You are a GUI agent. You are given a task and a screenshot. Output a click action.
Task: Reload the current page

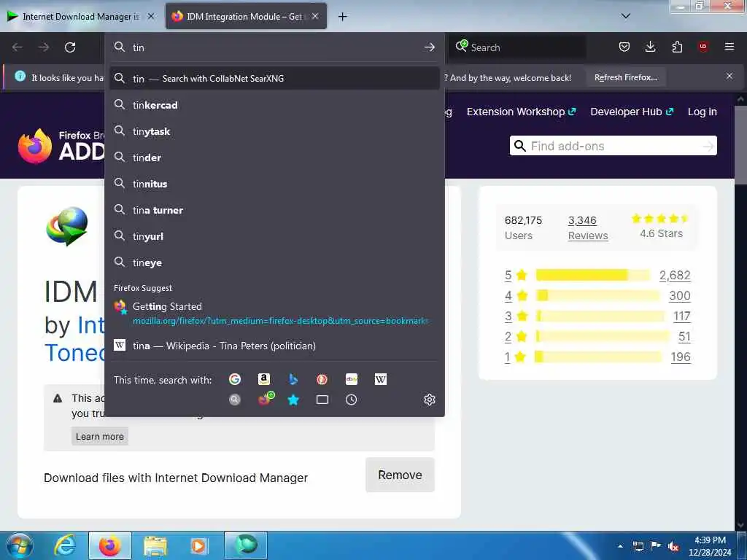click(70, 47)
